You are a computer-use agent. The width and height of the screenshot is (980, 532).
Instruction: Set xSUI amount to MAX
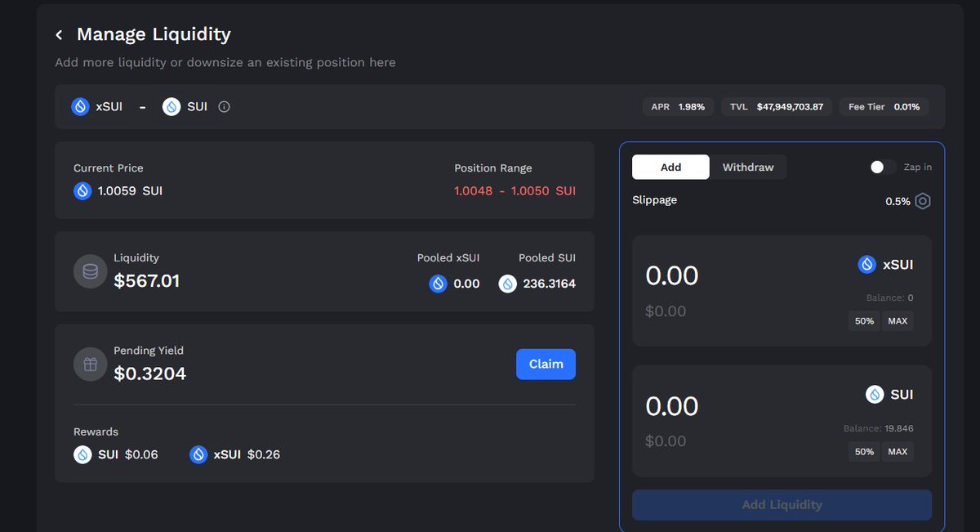[x=898, y=321]
